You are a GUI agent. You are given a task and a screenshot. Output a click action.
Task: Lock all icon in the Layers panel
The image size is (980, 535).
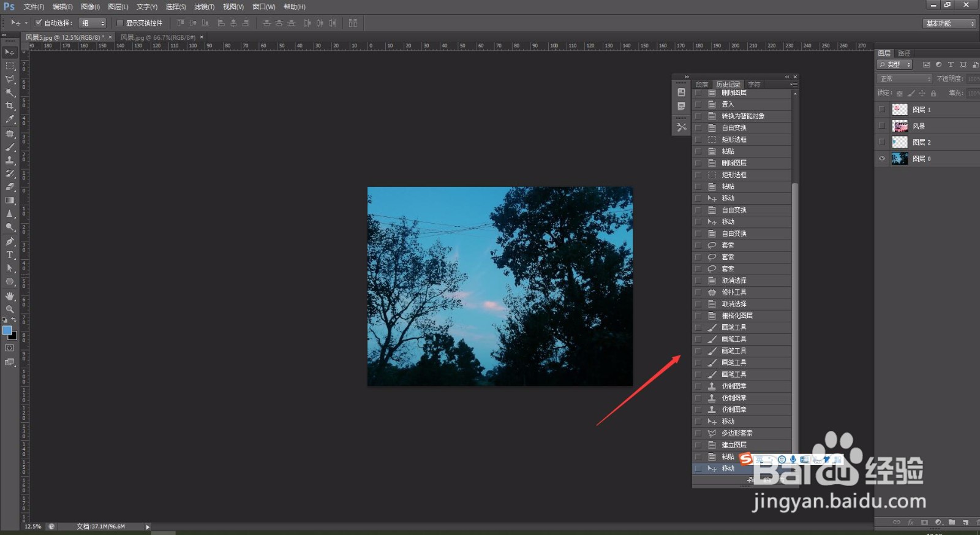coord(933,93)
